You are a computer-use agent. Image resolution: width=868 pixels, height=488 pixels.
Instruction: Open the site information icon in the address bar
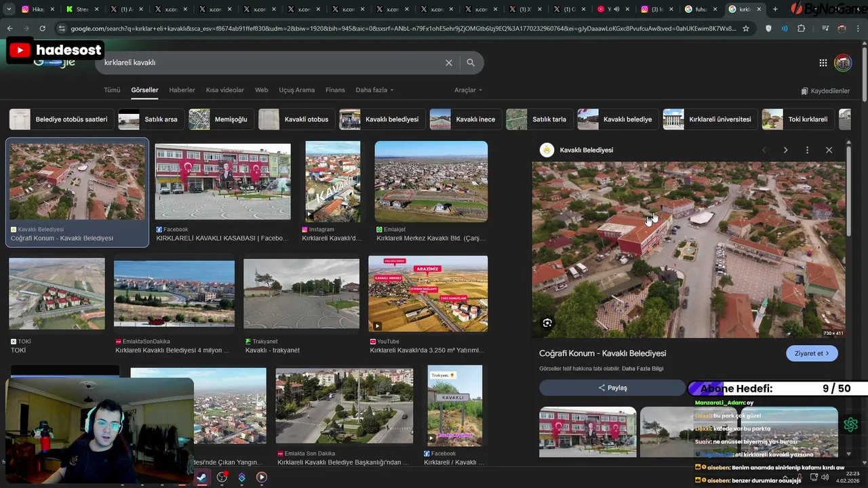click(x=62, y=28)
